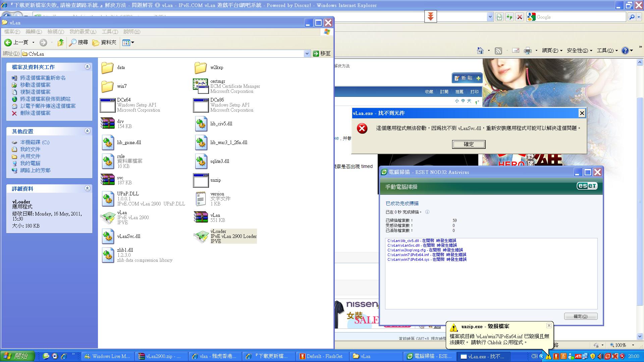Viewport: 644px width, 362px height.
Task: Open the 檔案(F) menu
Action: tap(12, 32)
